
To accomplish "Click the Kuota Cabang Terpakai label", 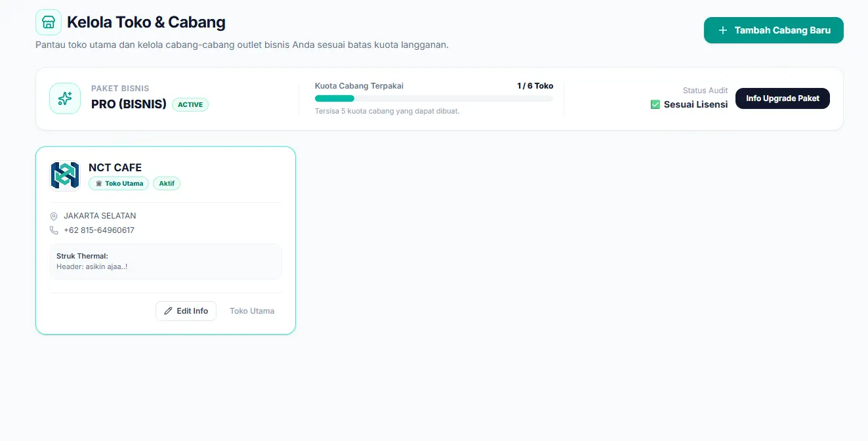I will [359, 86].
